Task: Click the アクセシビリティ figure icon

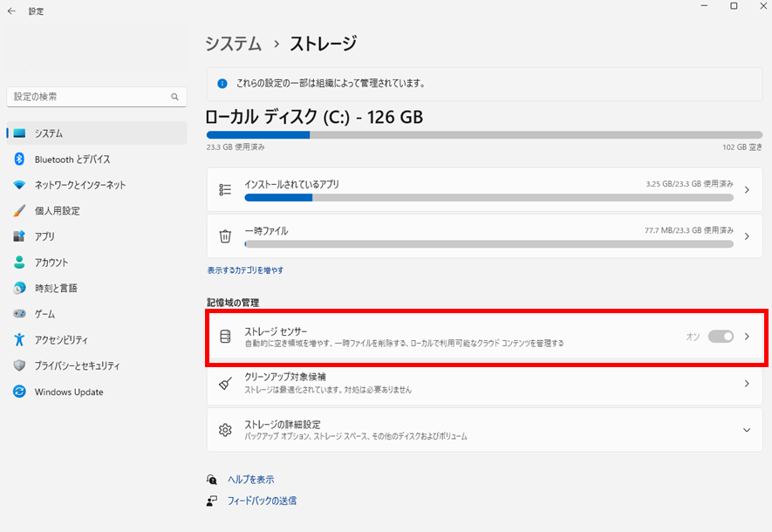Action: click(x=19, y=339)
